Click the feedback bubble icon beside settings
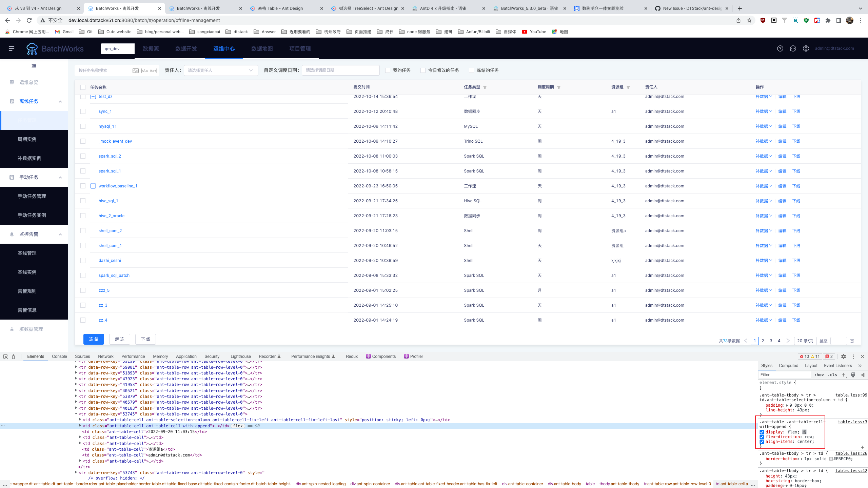868x488 pixels. [x=793, y=48]
